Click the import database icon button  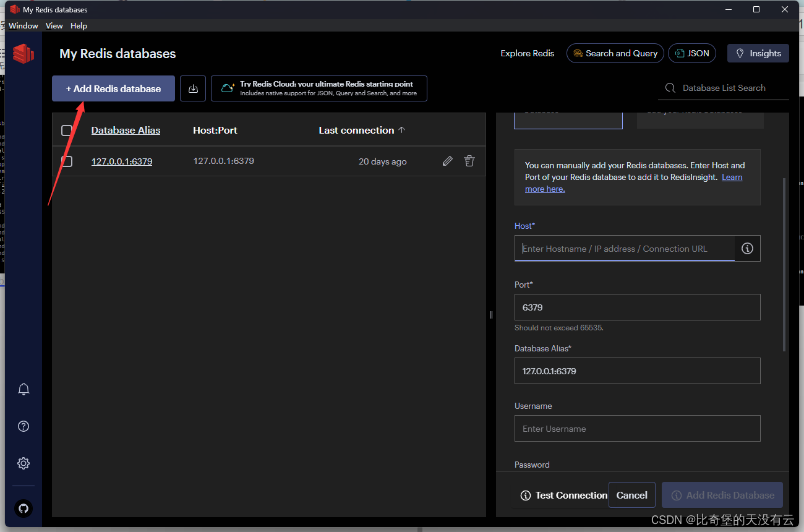[x=193, y=88]
